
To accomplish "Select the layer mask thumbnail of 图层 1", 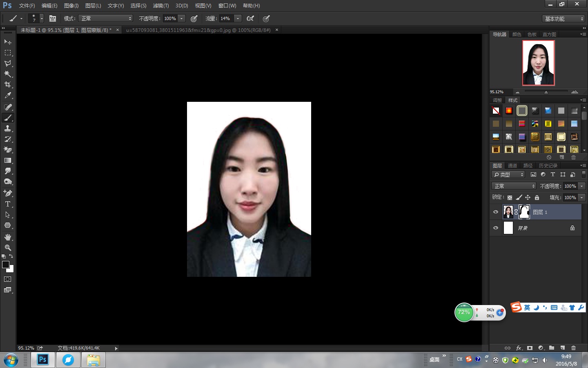I will click(x=524, y=212).
